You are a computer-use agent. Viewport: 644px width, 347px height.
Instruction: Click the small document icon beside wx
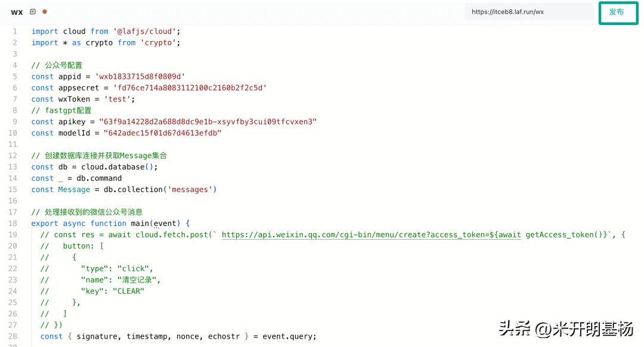pos(33,12)
